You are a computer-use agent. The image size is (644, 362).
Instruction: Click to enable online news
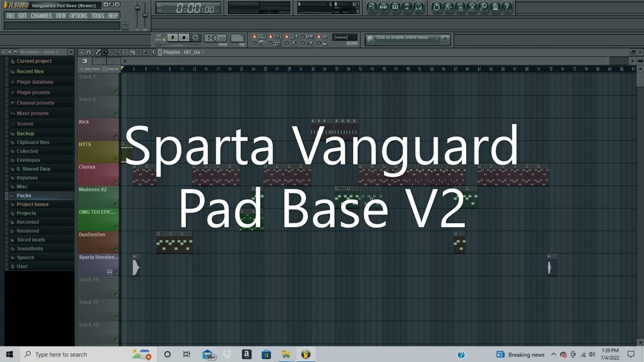(401, 38)
